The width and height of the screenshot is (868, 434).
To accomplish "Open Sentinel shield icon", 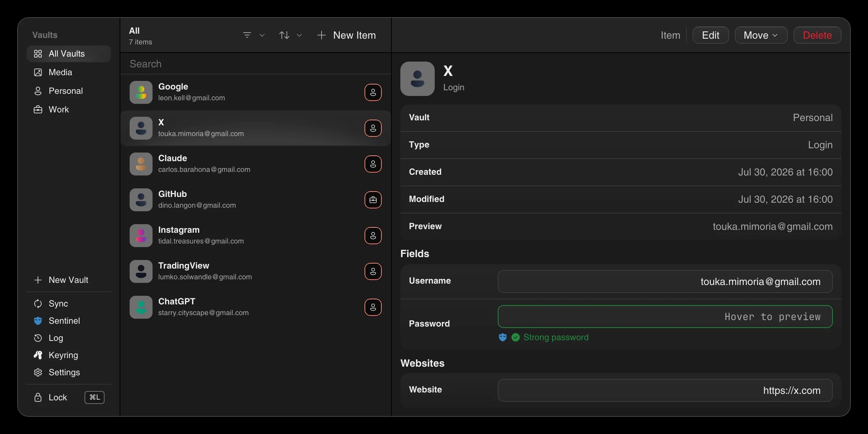I will point(38,321).
